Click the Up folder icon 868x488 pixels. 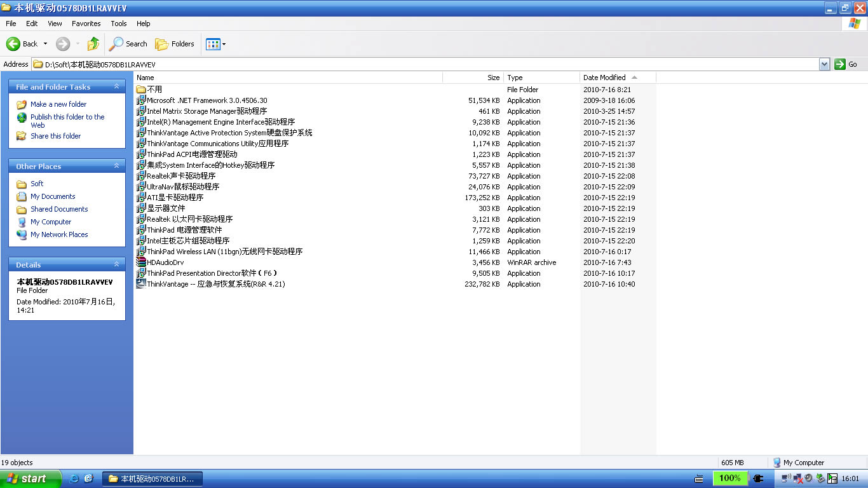pyautogui.click(x=93, y=44)
